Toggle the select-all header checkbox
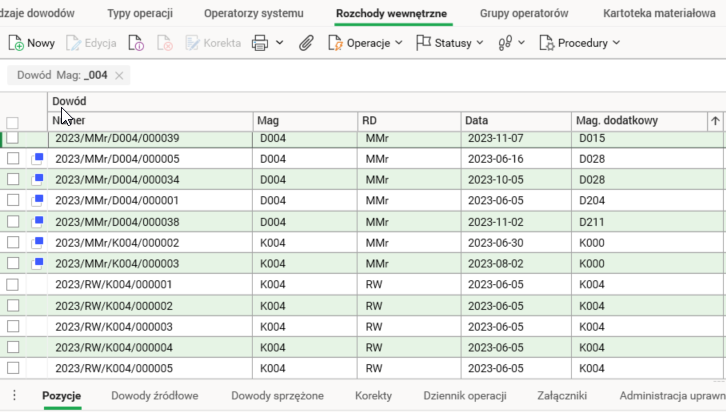The height and width of the screenshot is (412, 726). point(13,123)
